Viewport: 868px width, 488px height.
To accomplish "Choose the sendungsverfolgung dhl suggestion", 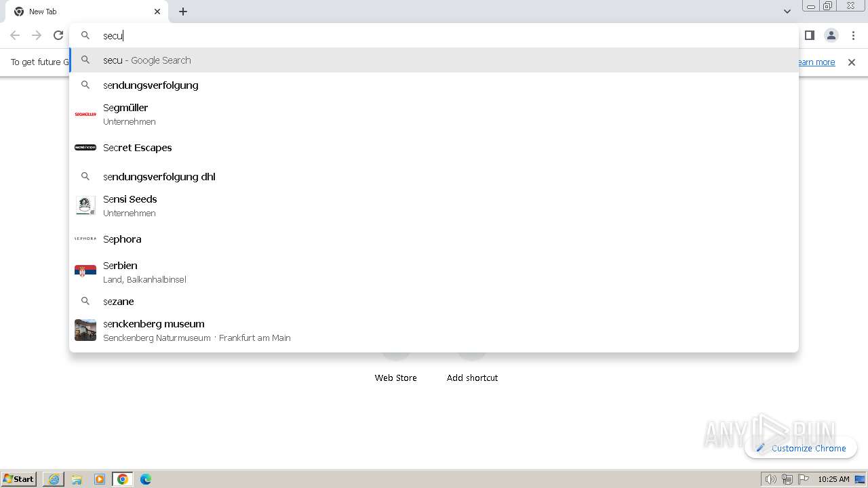I will 434,177.
